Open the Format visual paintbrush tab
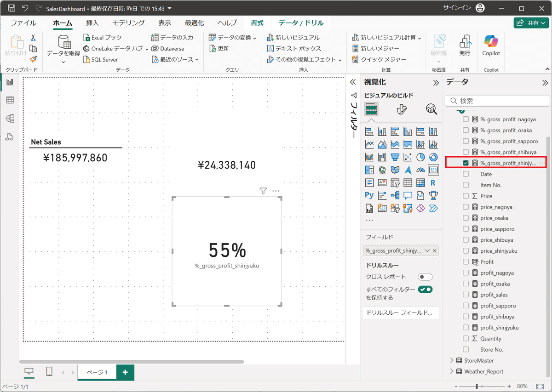 (402, 109)
